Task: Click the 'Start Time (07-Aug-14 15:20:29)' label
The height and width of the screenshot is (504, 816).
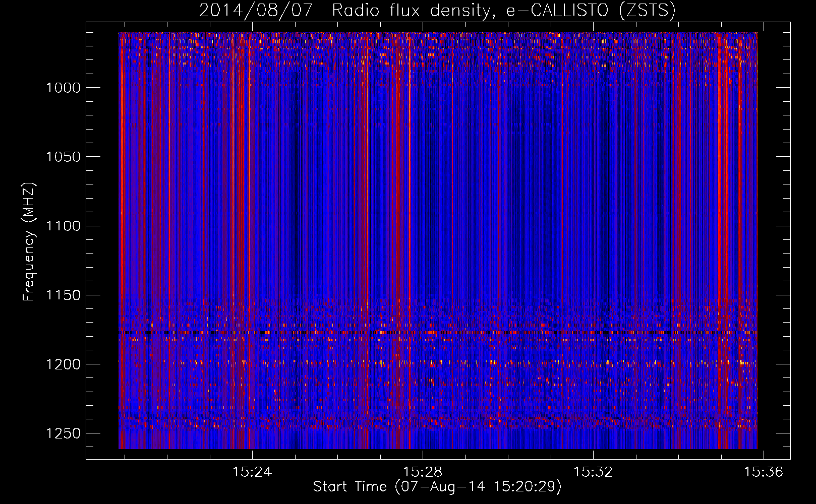Action: pyautogui.click(x=437, y=487)
